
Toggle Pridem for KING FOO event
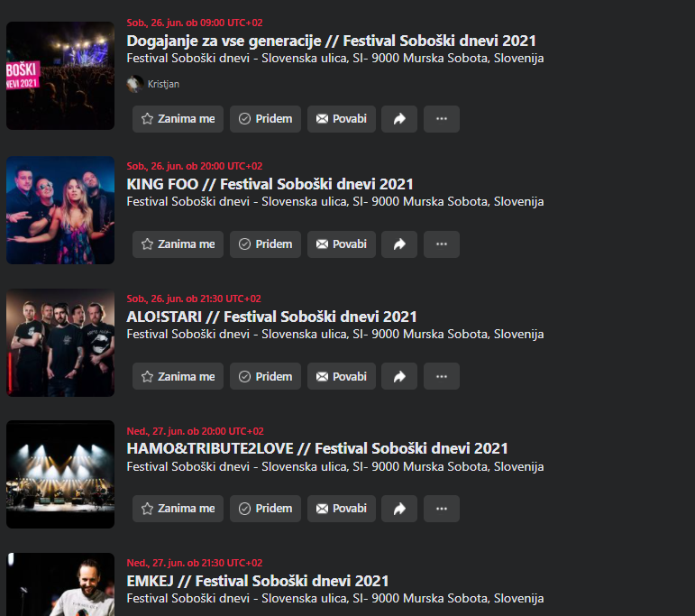click(265, 244)
